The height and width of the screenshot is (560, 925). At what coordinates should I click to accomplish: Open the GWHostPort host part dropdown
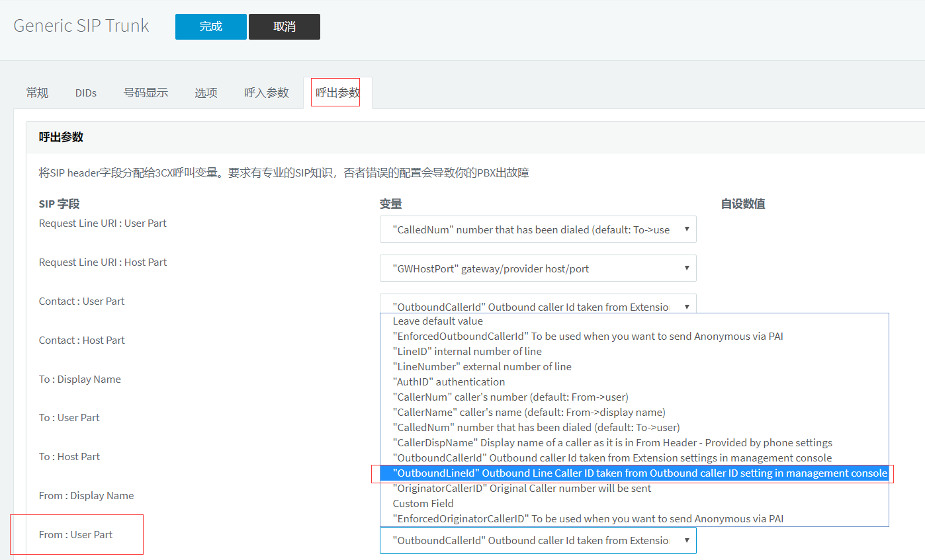click(x=537, y=268)
